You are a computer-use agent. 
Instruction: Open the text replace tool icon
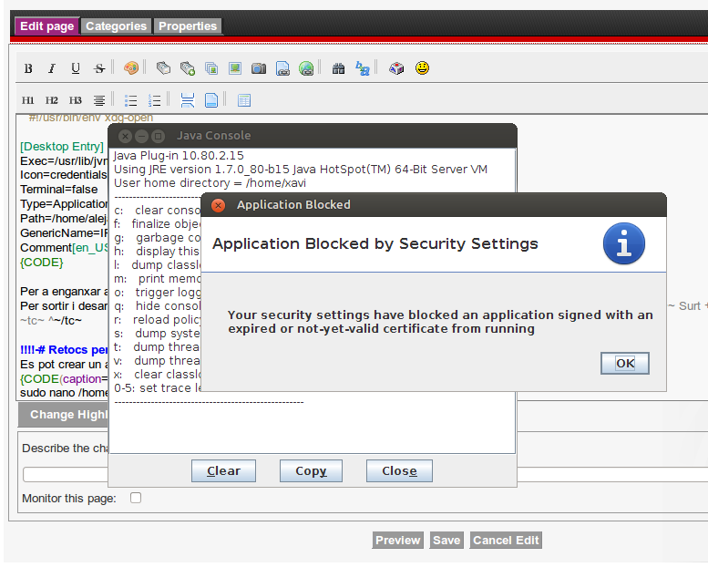tap(362, 68)
